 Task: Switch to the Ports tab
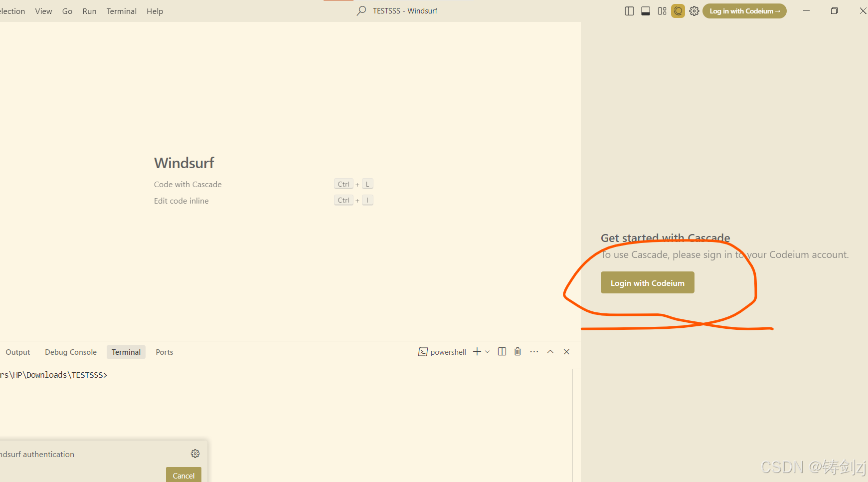point(164,352)
